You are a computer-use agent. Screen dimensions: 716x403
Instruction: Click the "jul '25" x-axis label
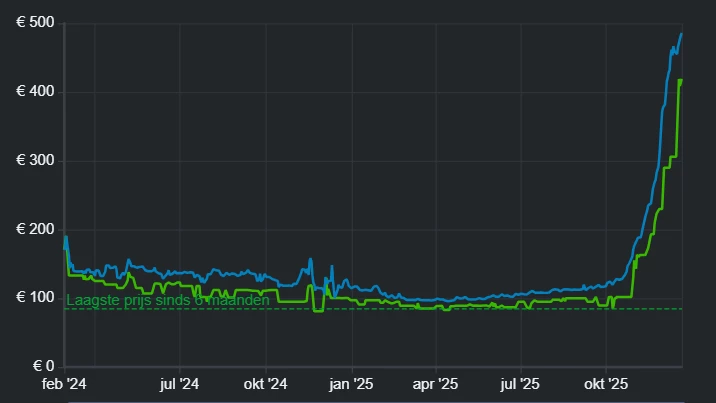click(x=520, y=384)
